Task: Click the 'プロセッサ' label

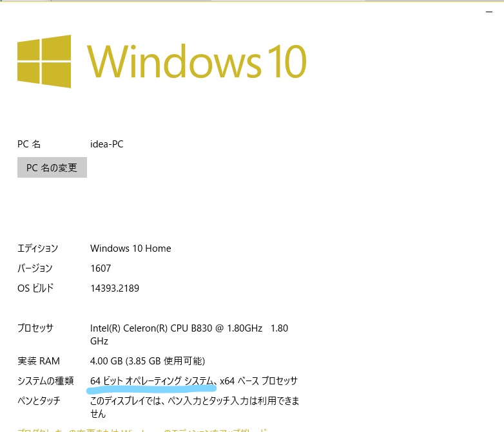Action: coord(35,328)
